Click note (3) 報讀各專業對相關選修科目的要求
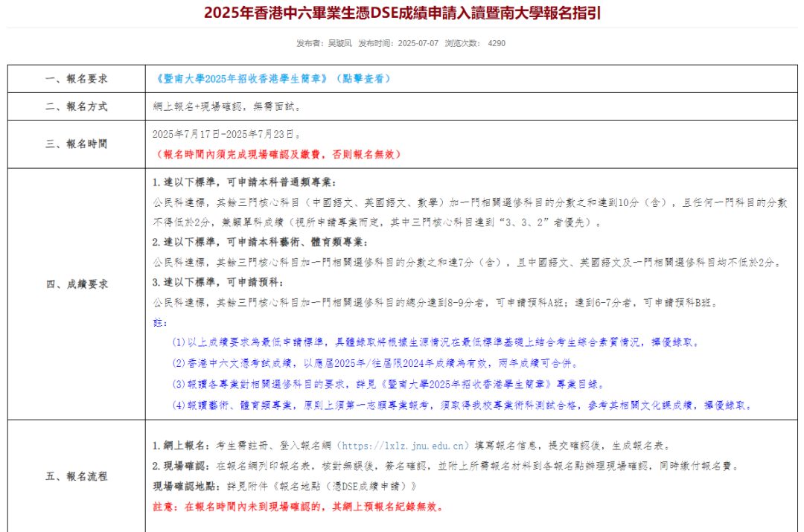804x532 pixels. pyautogui.click(x=389, y=385)
